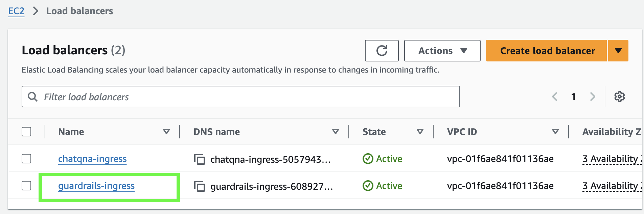The image size is (644, 214).
Task: Focus the Filter load balancers field
Action: tap(241, 97)
